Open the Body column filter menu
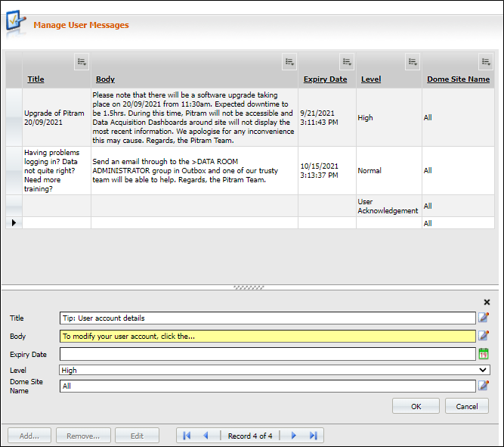The width and height of the screenshot is (504, 447). [289, 61]
